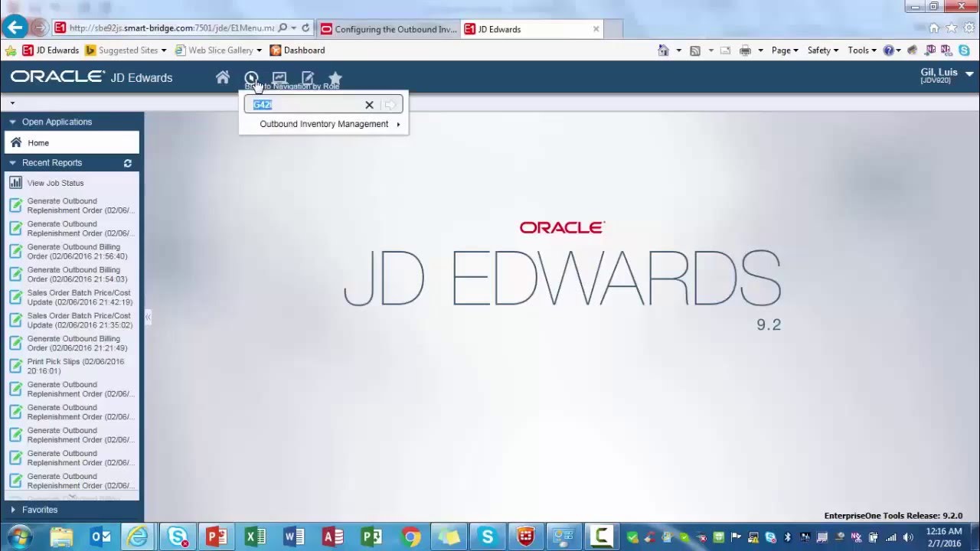Open Web Slice Gallery dropdown

(x=259, y=51)
